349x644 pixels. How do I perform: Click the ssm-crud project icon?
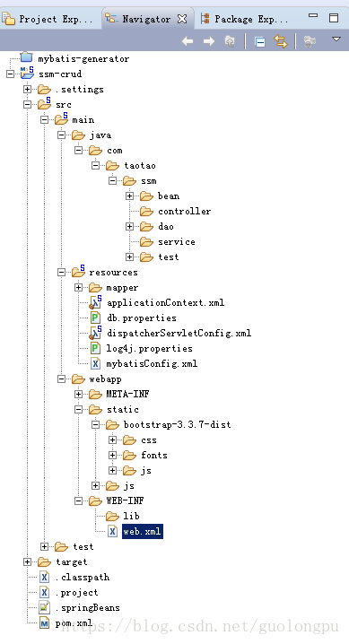27,74
